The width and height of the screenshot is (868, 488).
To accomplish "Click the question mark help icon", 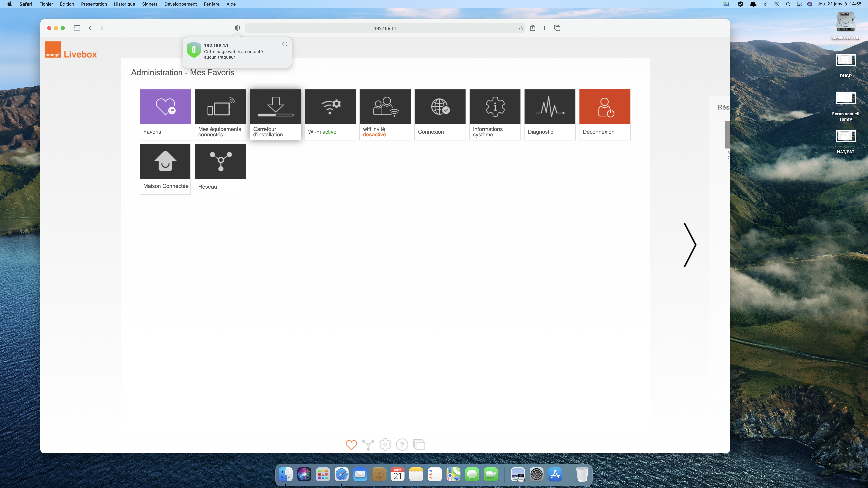I will tap(402, 445).
